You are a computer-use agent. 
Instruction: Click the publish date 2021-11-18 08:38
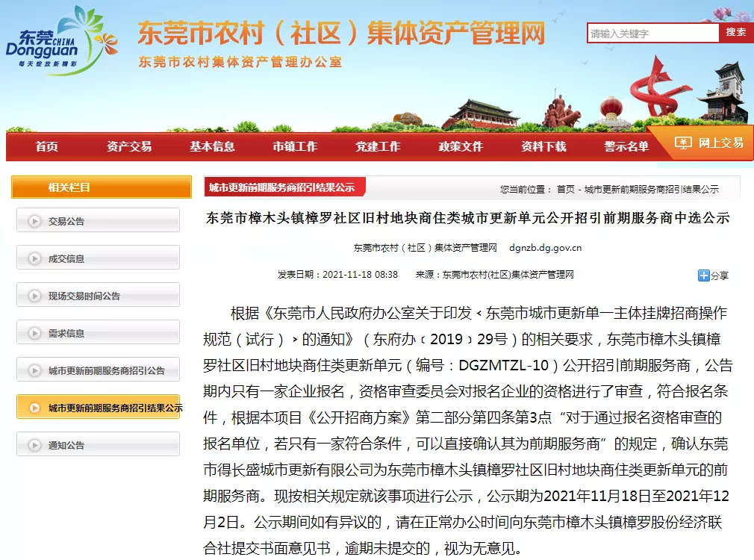(x=360, y=275)
